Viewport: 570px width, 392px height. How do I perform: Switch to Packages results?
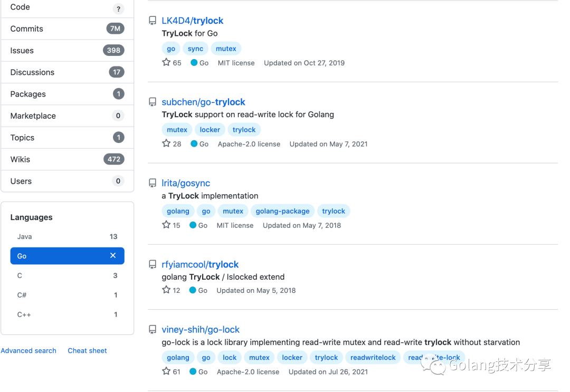pos(67,94)
